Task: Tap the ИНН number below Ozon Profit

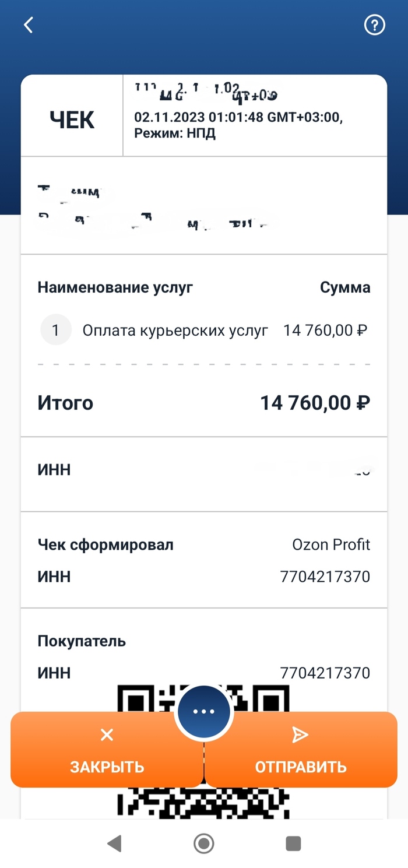Action: point(325,577)
